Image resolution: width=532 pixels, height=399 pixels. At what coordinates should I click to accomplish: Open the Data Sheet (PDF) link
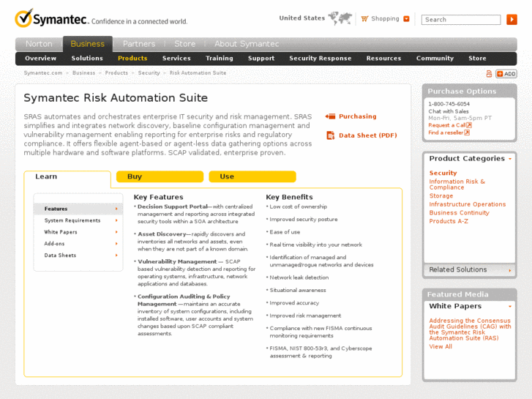(368, 135)
